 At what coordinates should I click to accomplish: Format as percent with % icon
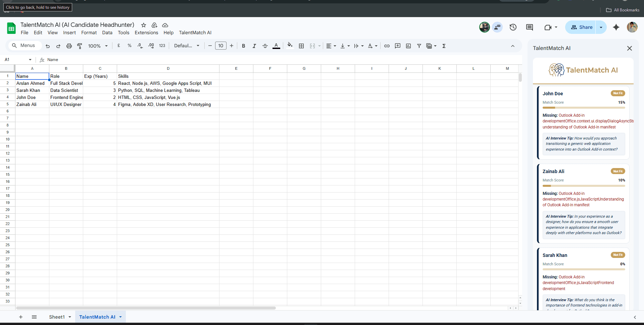130,46
